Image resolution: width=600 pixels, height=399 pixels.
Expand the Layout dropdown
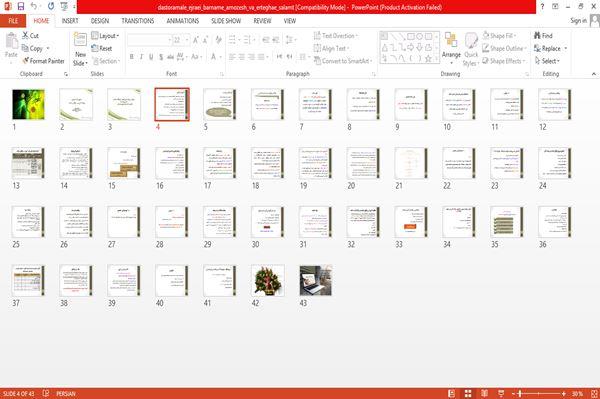105,36
